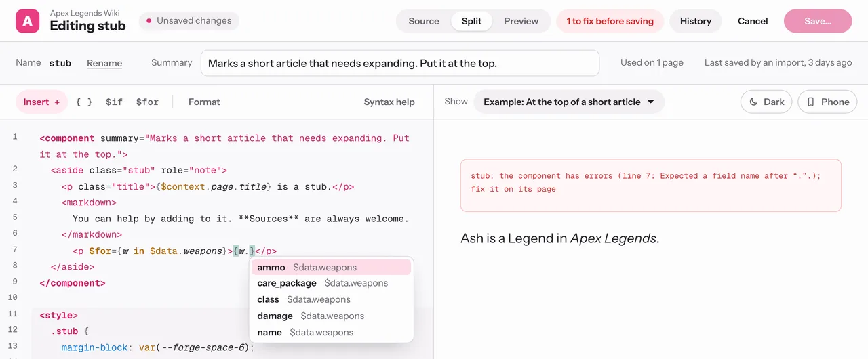Screen dimensions: 868x359
Task: Open the Example preview dropdown
Action: coord(569,102)
